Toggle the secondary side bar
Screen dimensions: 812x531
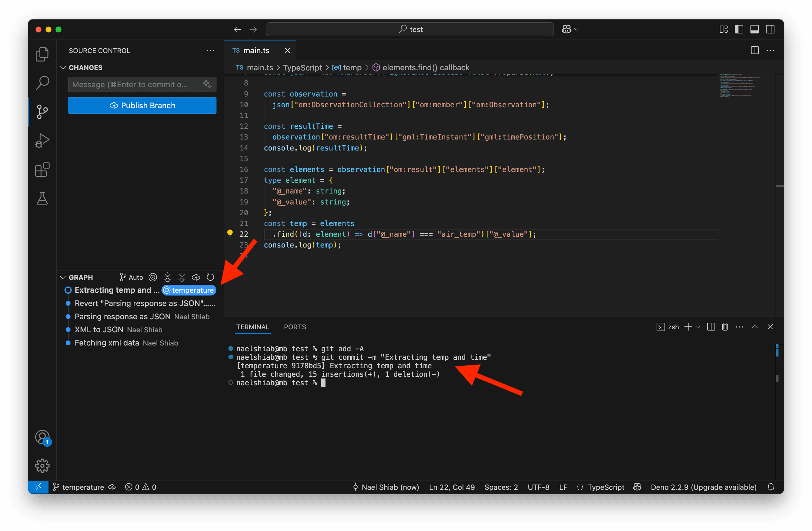tap(770, 29)
